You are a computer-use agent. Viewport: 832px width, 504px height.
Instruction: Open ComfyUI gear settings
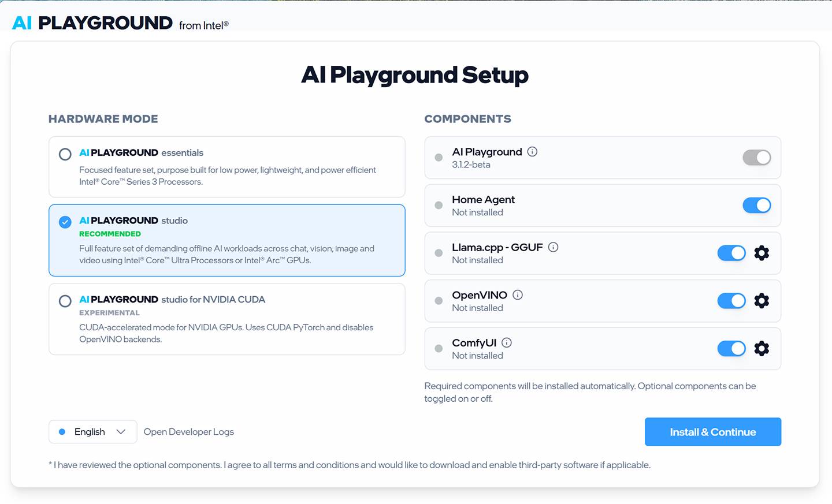pos(762,349)
